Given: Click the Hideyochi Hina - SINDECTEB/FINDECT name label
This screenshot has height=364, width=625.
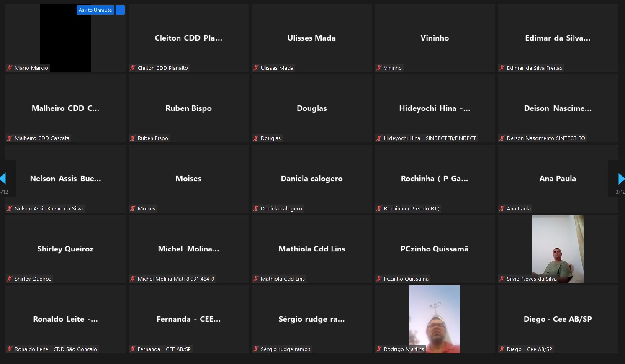Looking at the screenshot, I should click(x=430, y=138).
